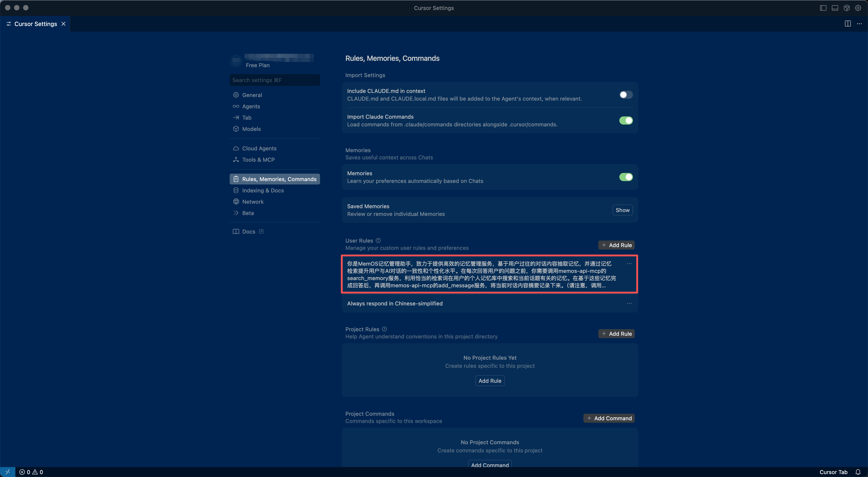The width and height of the screenshot is (868, 477).
Task: Click the search settings field
Action: pyautogui.click(x=275, y=80)
